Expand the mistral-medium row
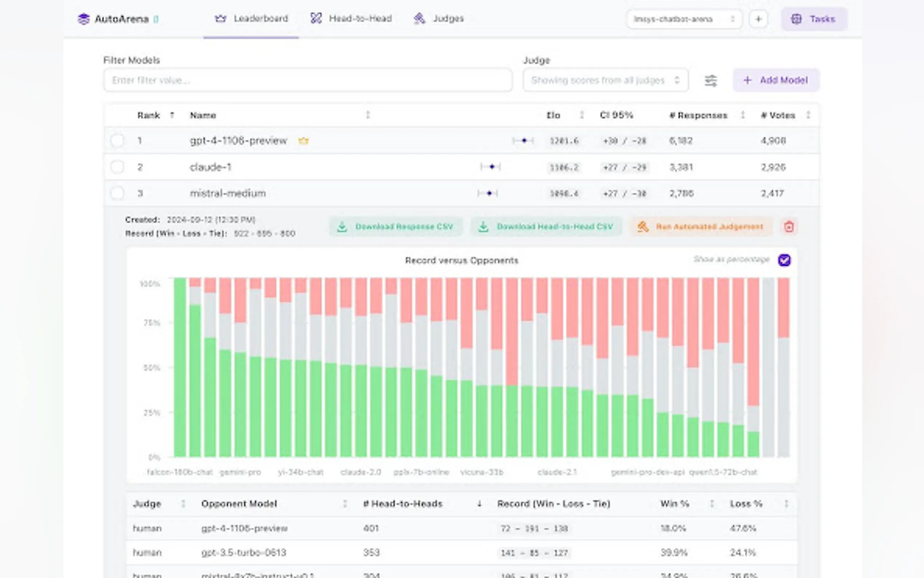Viewport: 924px width, 578px height. pos(228,193)
